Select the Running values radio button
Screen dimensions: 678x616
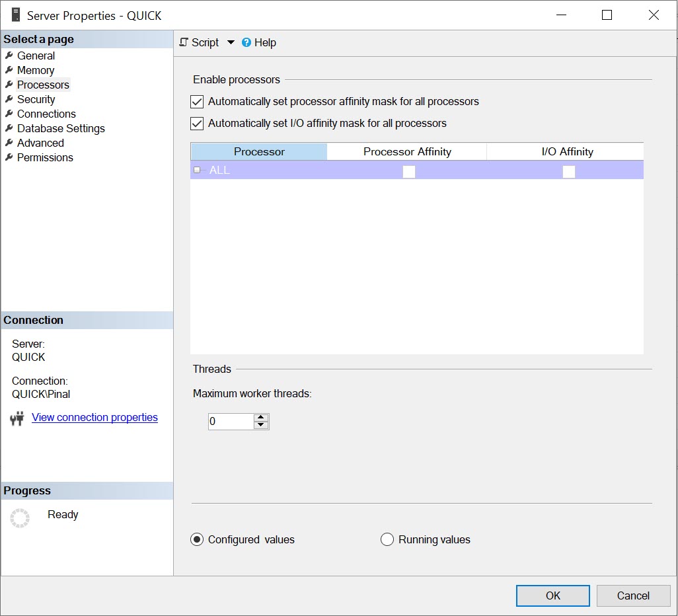coord(387,539)
